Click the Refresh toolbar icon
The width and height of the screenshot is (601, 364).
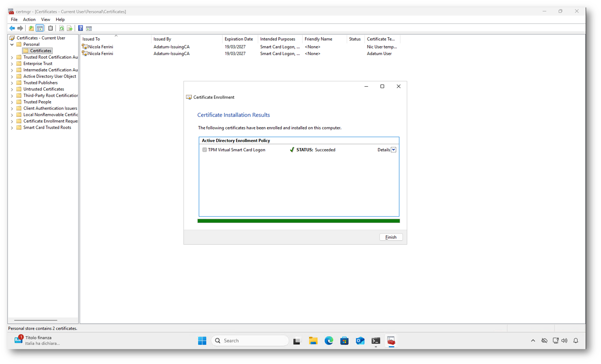(x=61, y=28)
